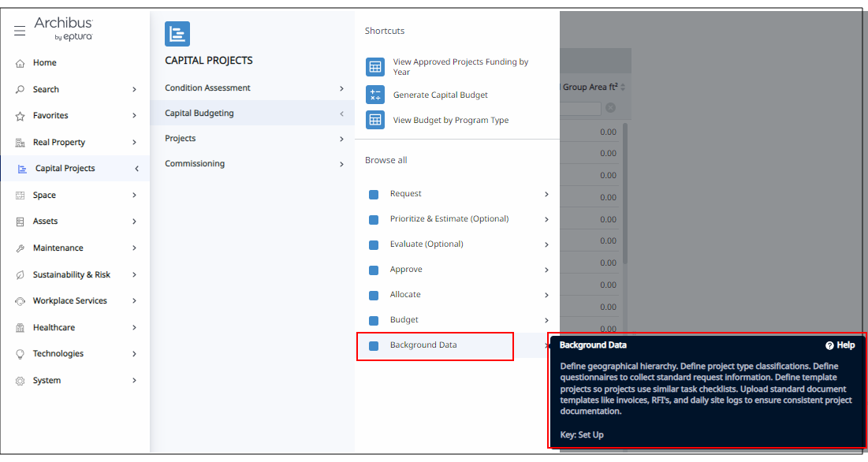Expand the Request process chevron
This screenshot has width=868, height=462.
coord(546,194)
